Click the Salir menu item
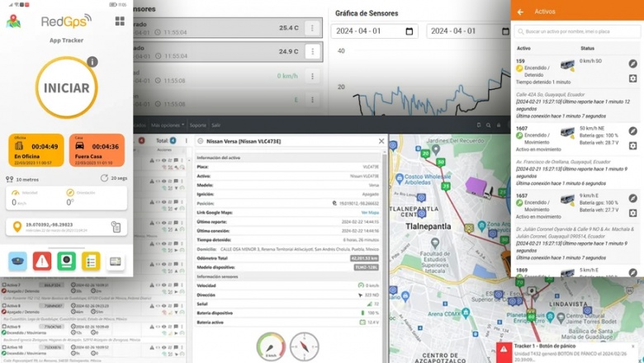Screen dimensions: 644x363 click(x=216, y=125)
